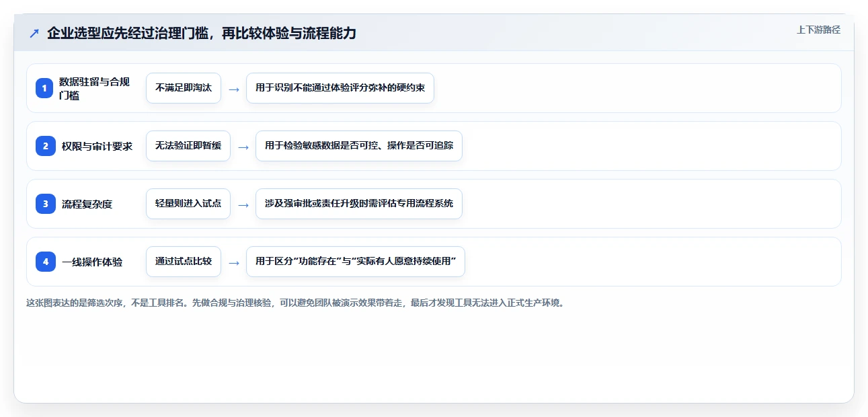Click the 上下游路径 label in the header
This screenshot has height=417, width=868.
pos(818,30)
